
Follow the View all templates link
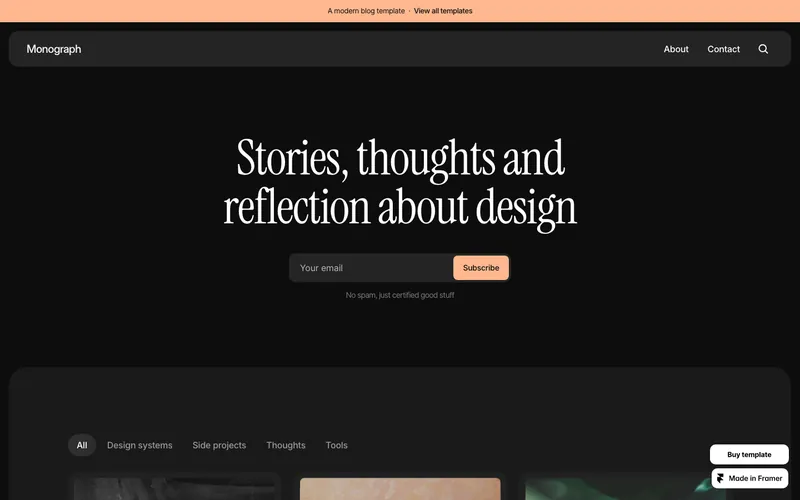pyautogui.click(x=443, y=11)
